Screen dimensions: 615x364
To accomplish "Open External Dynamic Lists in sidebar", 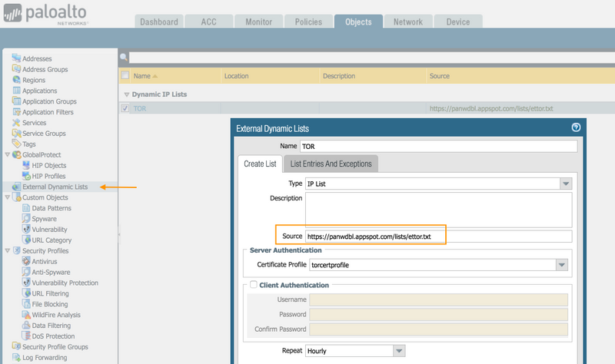I will tap(55, 187).
